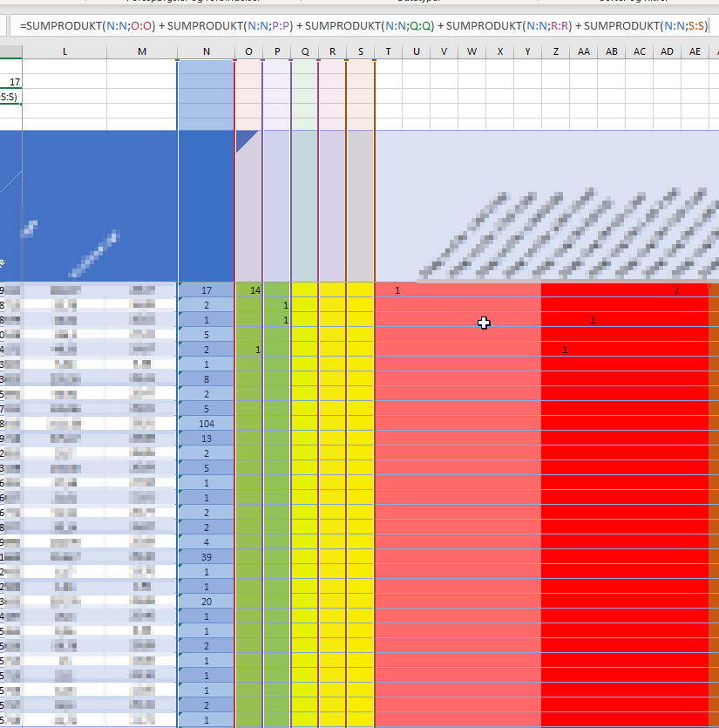
Task: Select column AA header
Action: point(583,52)
